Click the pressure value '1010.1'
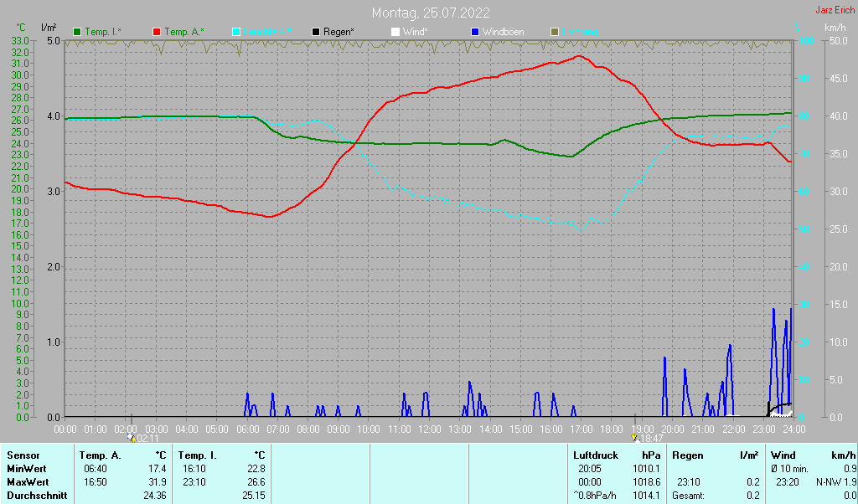Image resolution: width=858 pixels, height=504 pixels. 648,469
